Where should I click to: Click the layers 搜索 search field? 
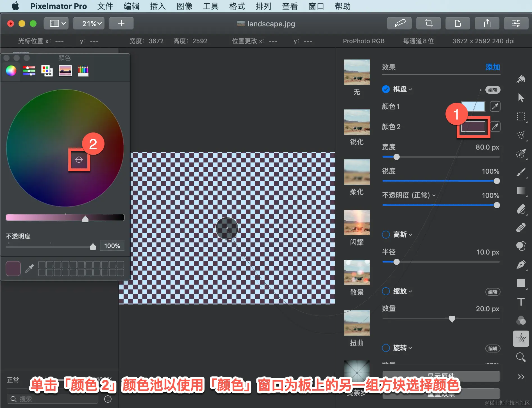[53, 399]
